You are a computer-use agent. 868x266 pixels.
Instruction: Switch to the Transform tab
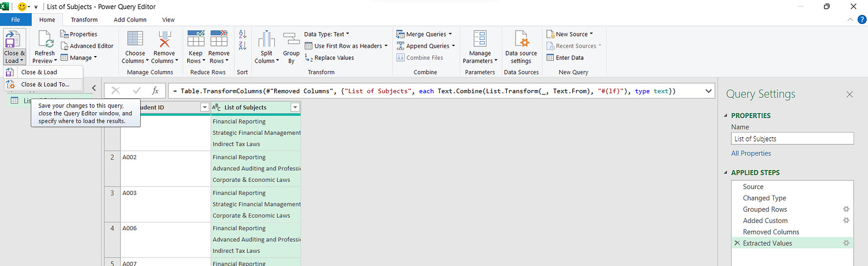pyautogui.click(x=84, y=20)
